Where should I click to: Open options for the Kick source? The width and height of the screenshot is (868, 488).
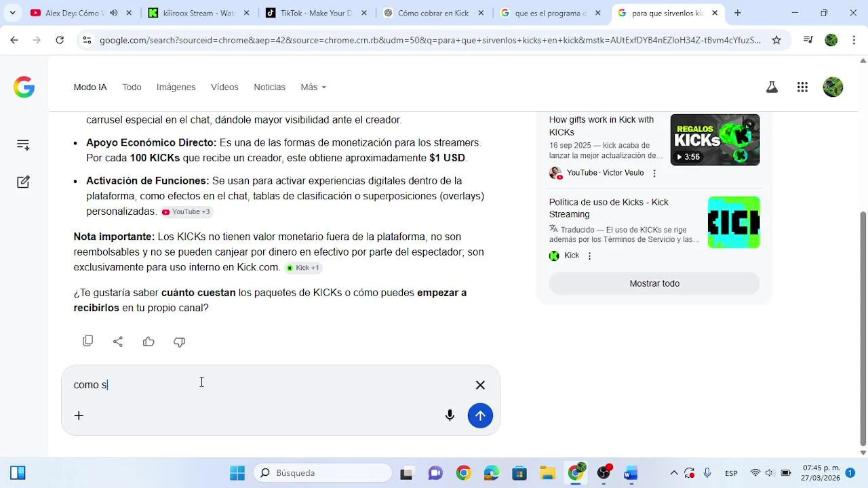(589, 256)
